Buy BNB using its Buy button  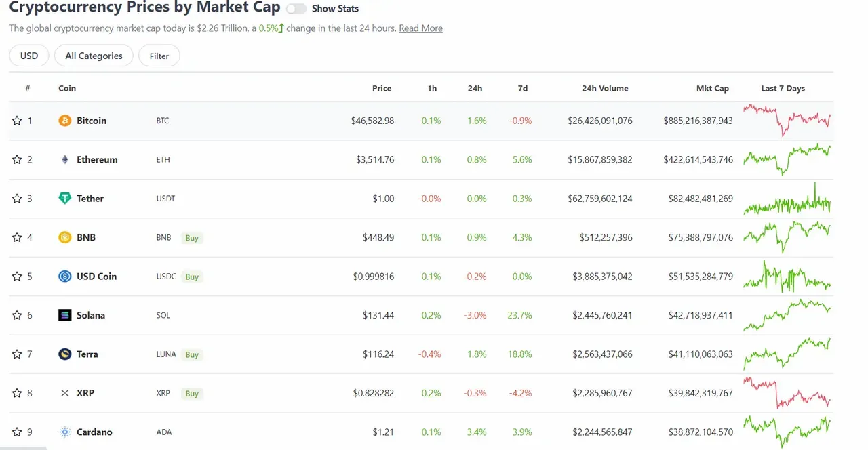pyautogui.click(x=192, y=238)
